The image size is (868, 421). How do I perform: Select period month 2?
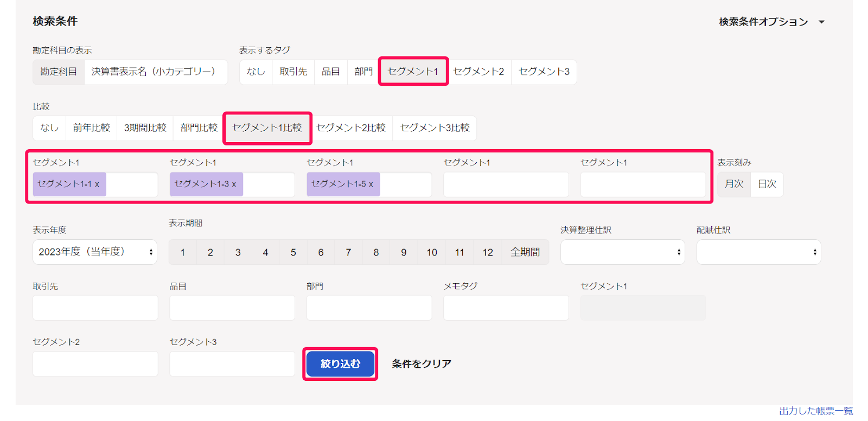[x=210, y=252]
